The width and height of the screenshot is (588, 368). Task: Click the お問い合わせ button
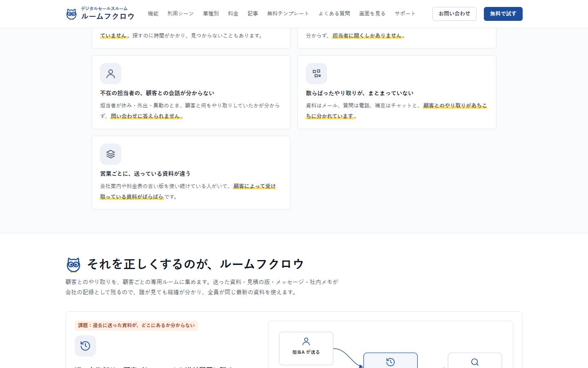[x=454, y=14]
